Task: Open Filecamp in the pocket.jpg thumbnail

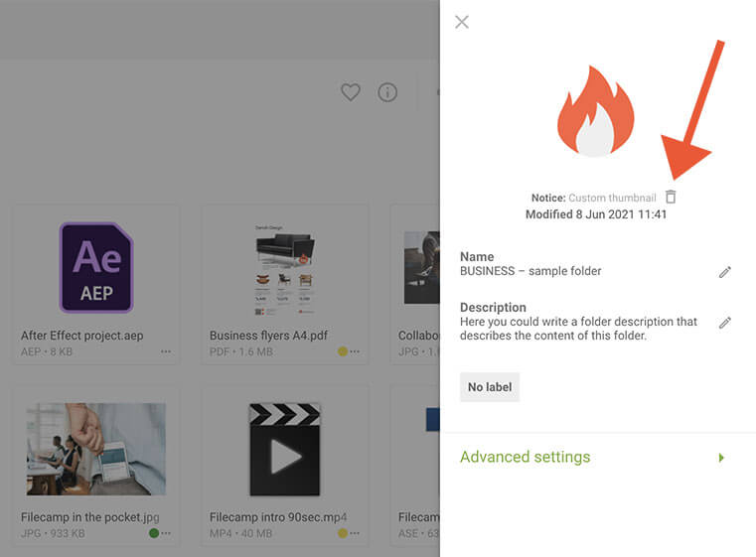Action: (x=96, y=449)
